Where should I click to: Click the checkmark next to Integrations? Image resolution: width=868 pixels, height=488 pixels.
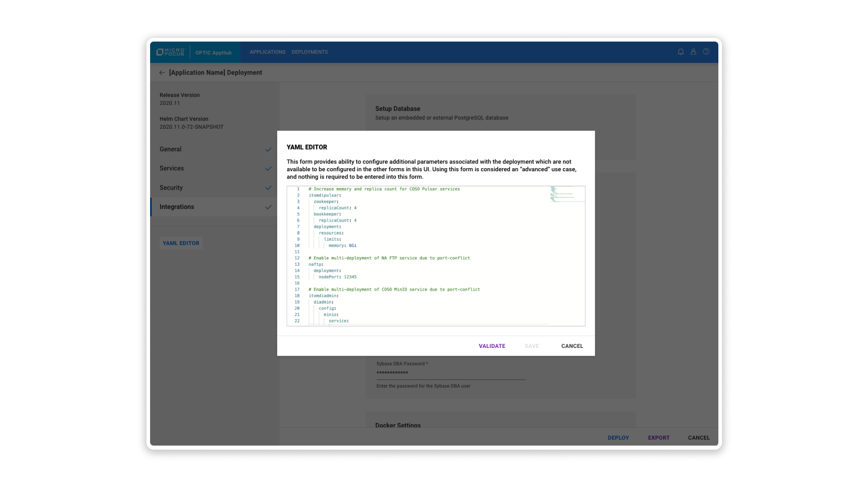tap(268, 207)
